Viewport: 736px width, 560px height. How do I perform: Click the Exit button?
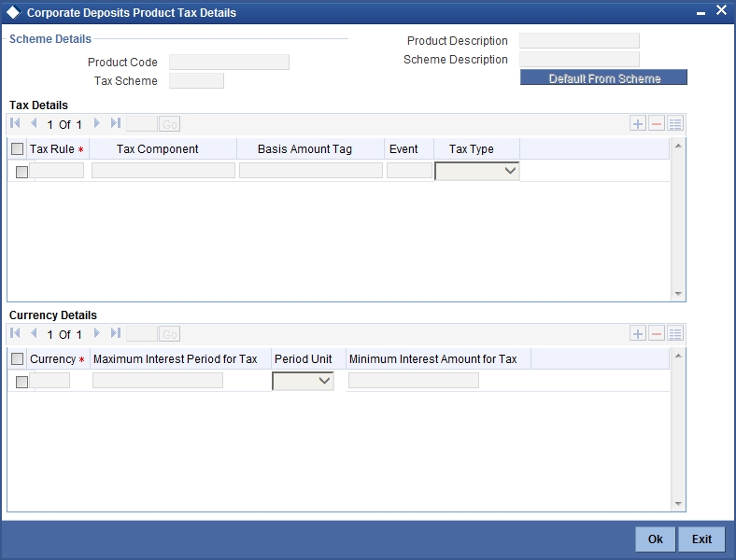coord(701,539)
